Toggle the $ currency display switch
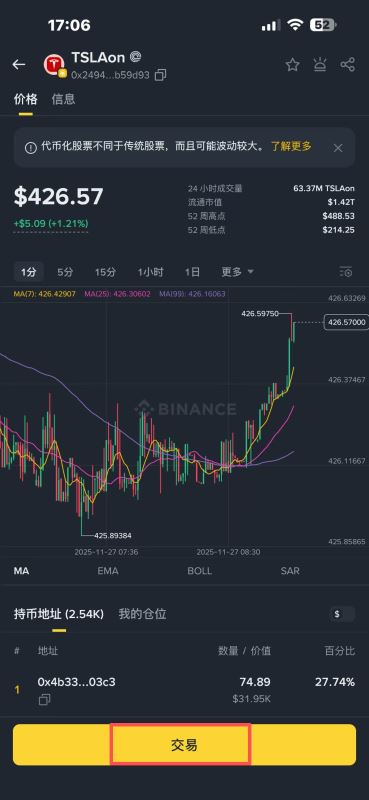 tap(342, 614)
